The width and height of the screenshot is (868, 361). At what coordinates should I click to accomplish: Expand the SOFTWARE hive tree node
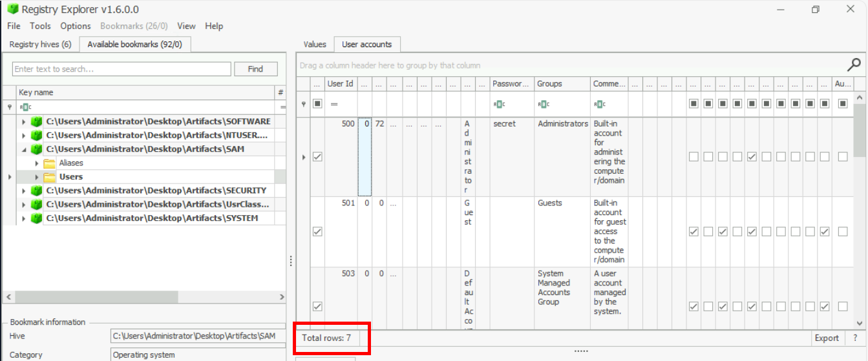coord(24,121)
